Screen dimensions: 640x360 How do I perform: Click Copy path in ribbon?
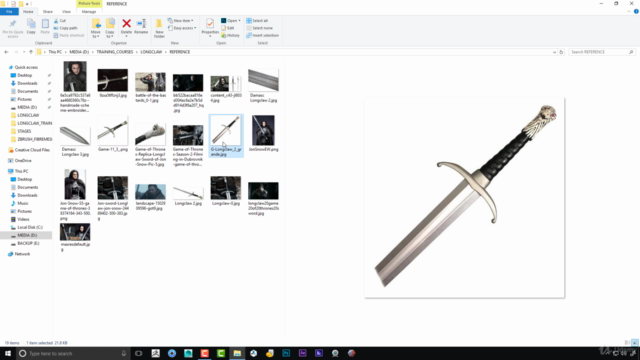pyautogui.click(x=65, y=28)
